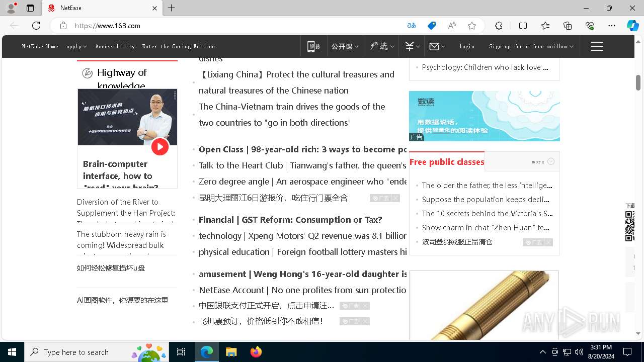Open the China-Vietnam train article
The height and width of the screenshot is (362, 644).
click(x=292, y=115)
